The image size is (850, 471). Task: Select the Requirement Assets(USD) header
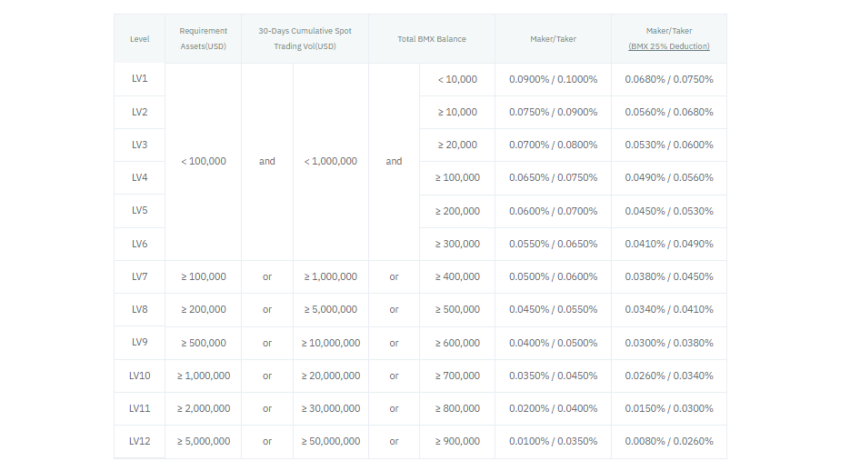coord(203,39)
